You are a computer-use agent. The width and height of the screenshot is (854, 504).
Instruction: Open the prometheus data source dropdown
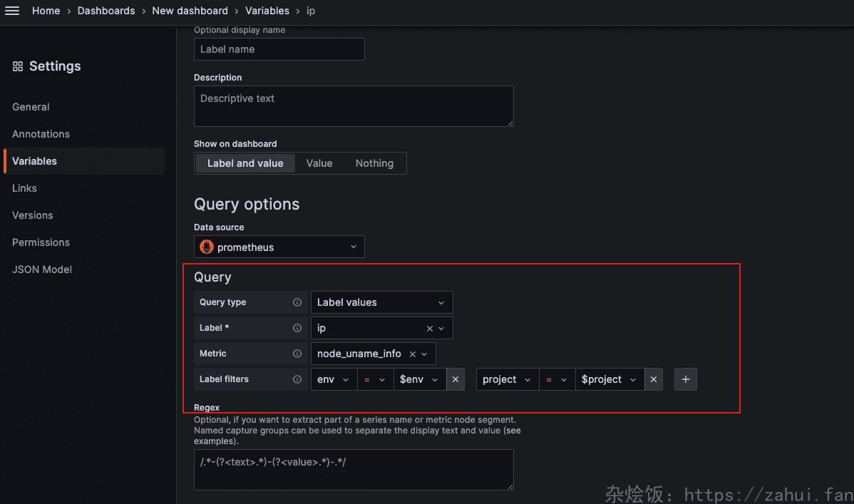(279, 247)
